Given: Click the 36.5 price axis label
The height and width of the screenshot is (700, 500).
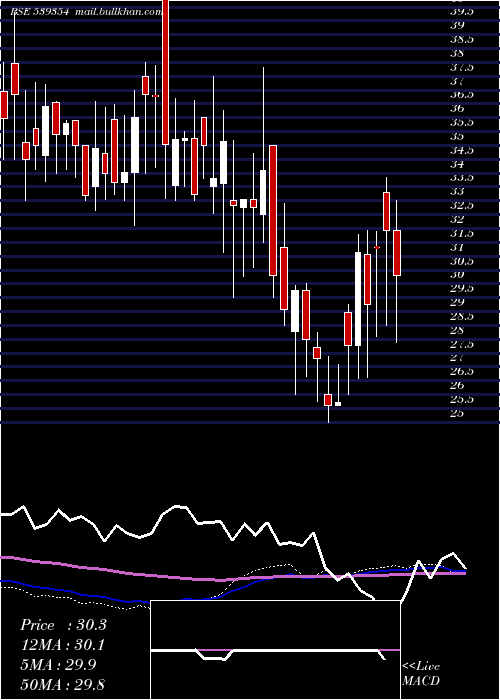Looking at the screenshot, I should (x=461, y=95).
